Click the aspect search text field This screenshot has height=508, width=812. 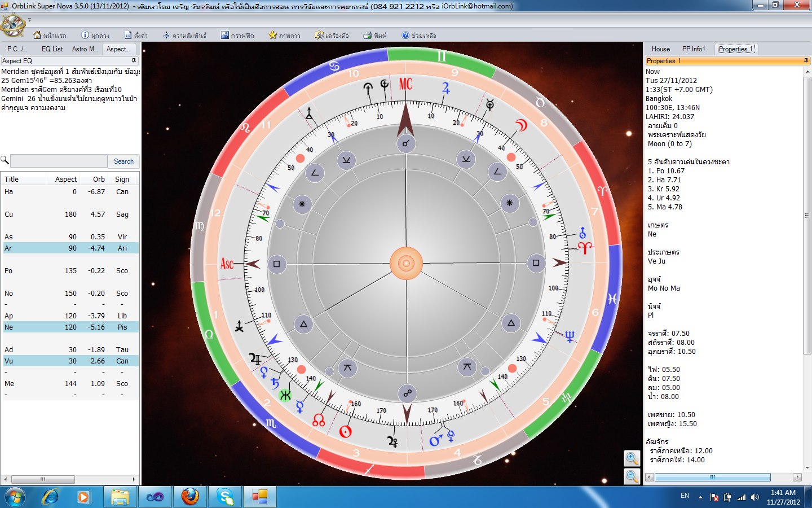pyautogui.click(x=59, y=161)
